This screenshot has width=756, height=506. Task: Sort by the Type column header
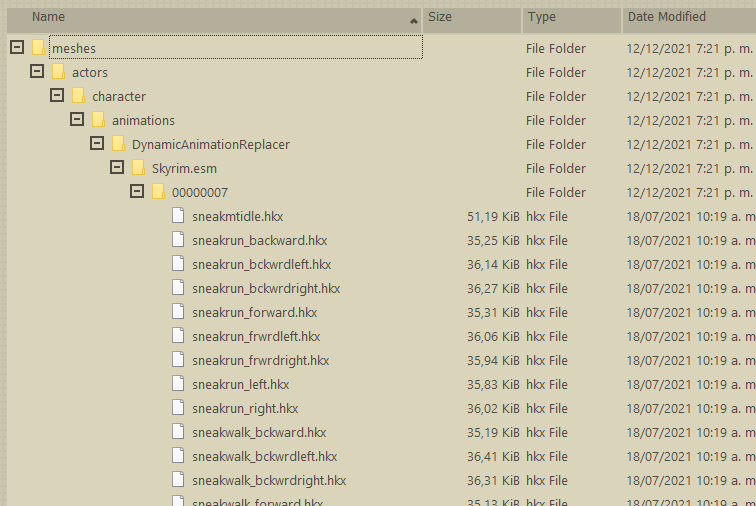pos(572,19)
